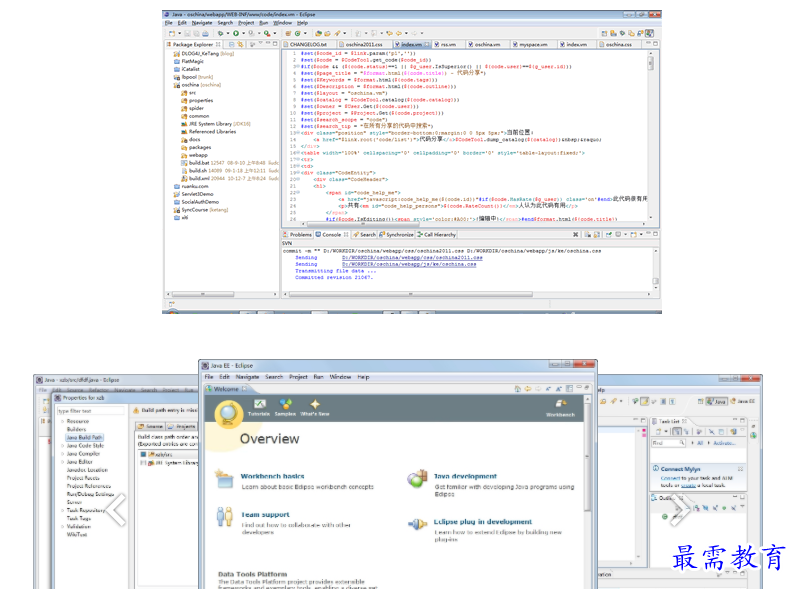The image size is (794, 589).
Task: Open the Java development link
Action: 465,477
